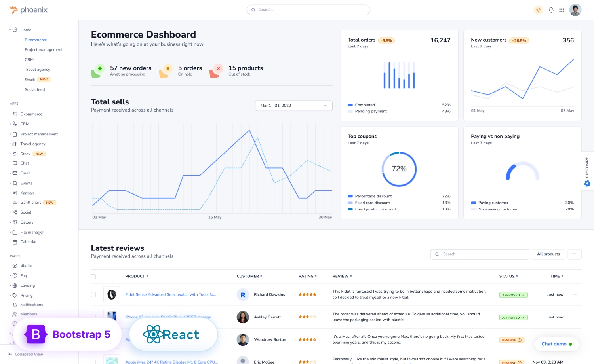594x364 pixels.
Task: Open Travel agency under Home
Action: pyautogui.click(x=37, y=70)
